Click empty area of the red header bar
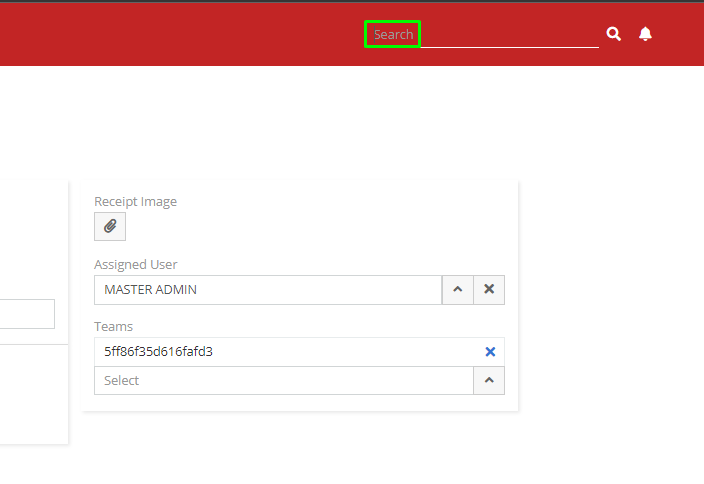This screenshot has height=484, width=704. [x=180, y=34]
